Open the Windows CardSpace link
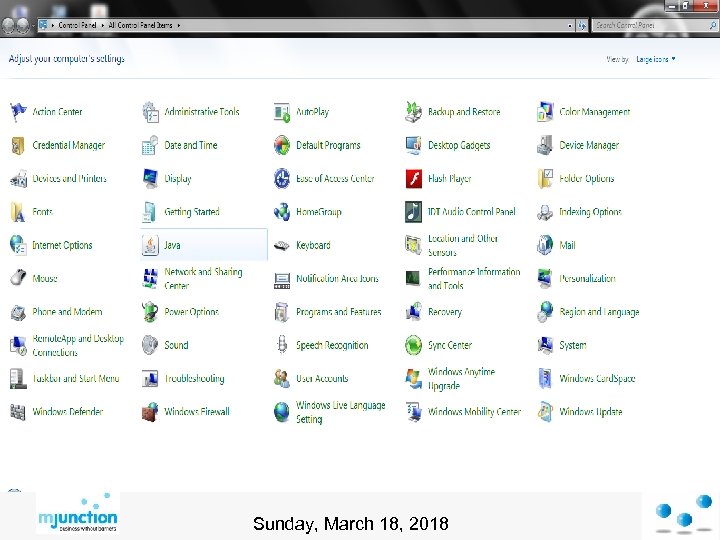This screenshot has height=540, width=720. click(597, 378)
